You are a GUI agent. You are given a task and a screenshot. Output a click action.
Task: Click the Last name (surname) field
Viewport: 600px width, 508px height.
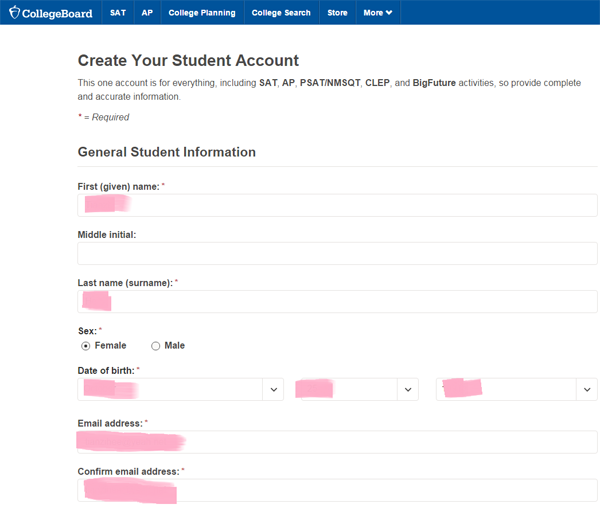tap(337, 301)
